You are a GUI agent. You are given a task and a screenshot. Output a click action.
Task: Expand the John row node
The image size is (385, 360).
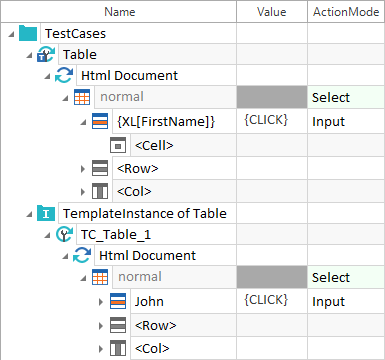coord(101,302)
